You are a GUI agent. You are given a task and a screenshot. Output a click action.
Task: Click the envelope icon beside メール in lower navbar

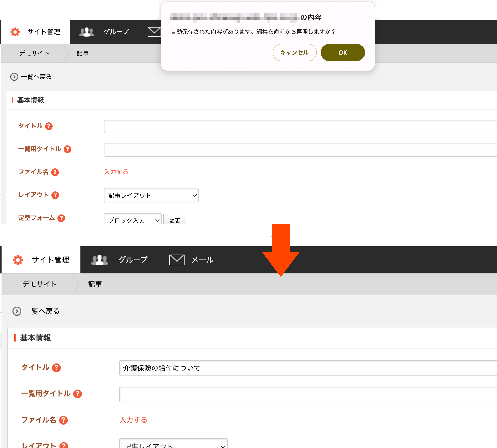[x=177, y=260]
